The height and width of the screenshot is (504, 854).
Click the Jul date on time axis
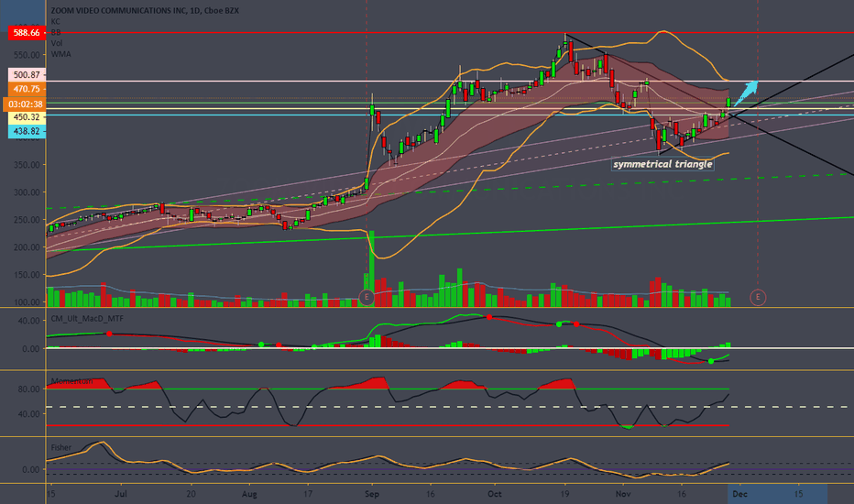tap(121, 494)
